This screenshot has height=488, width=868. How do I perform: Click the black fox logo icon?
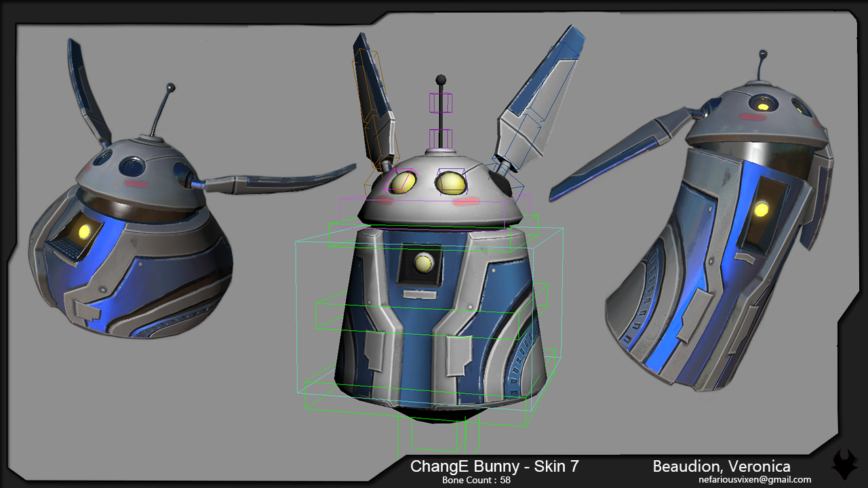click(844, 466)
